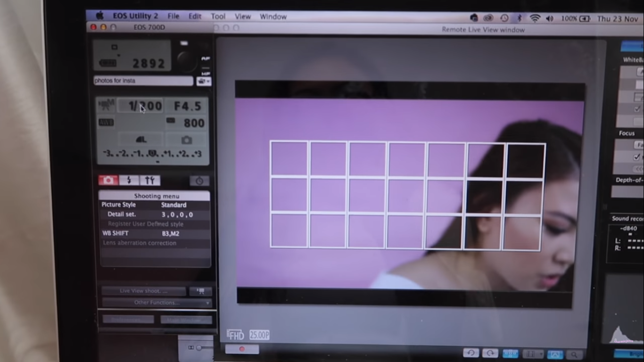Select the Detail set. 3,0,0,0 row
The height and width of the screenshot is (362, 644).
point(155,214)
